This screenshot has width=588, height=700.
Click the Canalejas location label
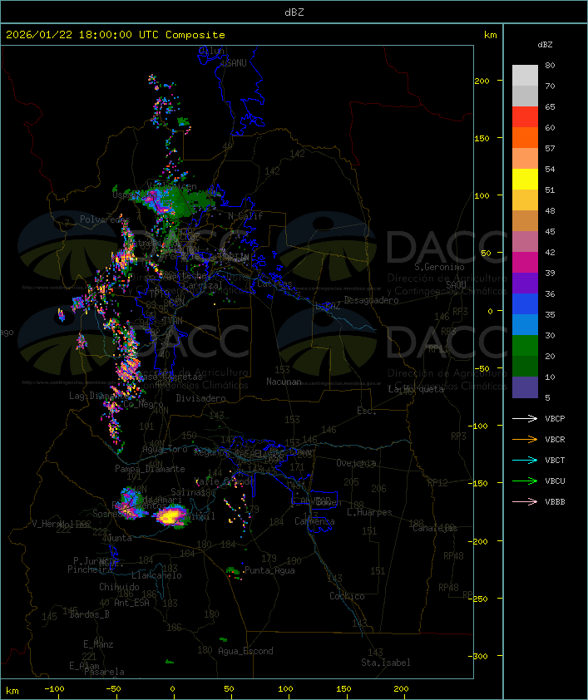pyautogui.click(x=434, y=528)
